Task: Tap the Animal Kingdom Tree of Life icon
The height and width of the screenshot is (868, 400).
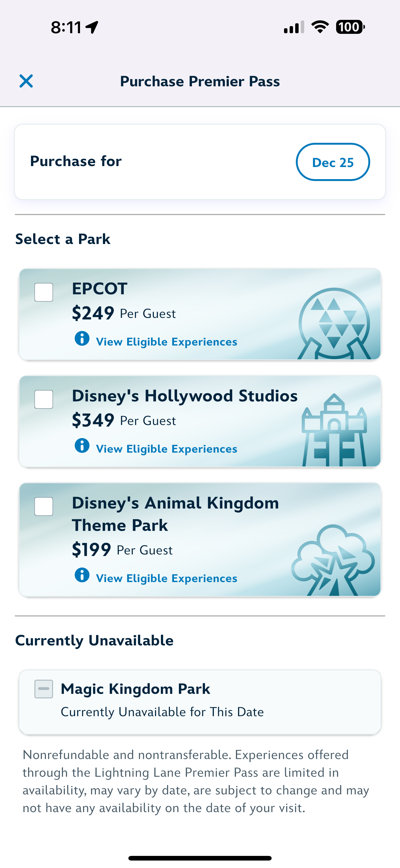Action: (x=333, y=561)
